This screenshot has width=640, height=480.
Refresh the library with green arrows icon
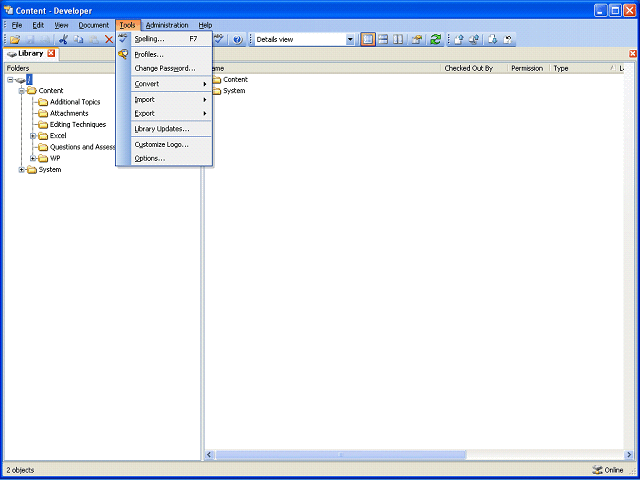436,40
